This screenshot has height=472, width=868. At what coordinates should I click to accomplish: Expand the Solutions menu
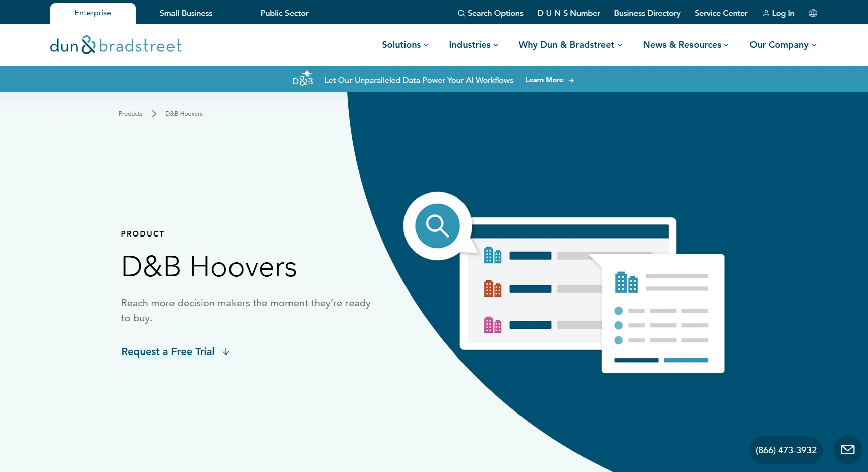(x=405, y=45)
